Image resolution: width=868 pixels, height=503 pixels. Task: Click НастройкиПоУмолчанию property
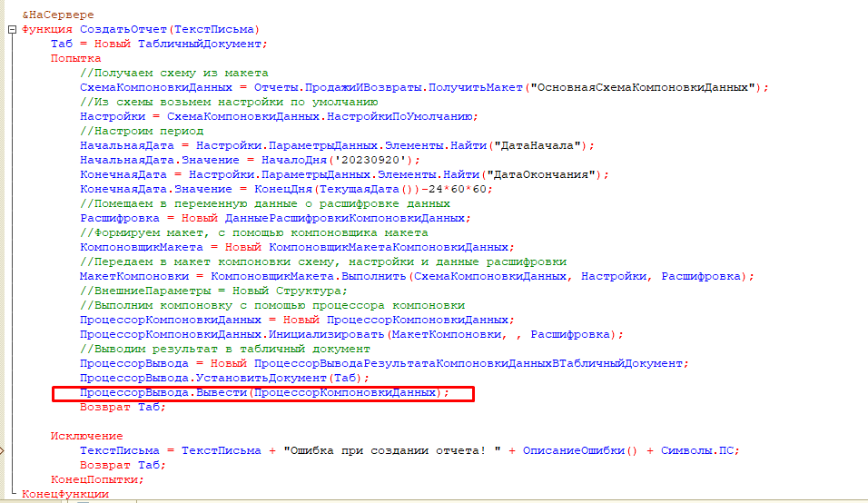tap(399, 116)
